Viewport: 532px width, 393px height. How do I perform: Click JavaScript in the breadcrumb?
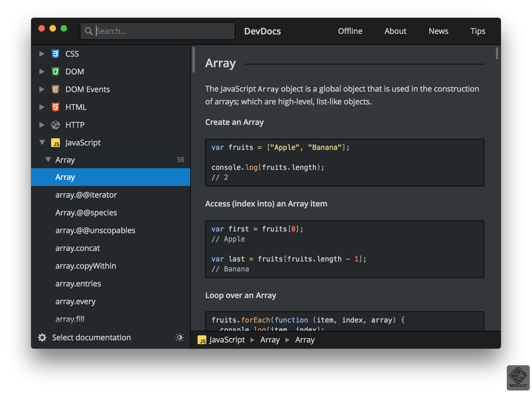click(227, 340)
